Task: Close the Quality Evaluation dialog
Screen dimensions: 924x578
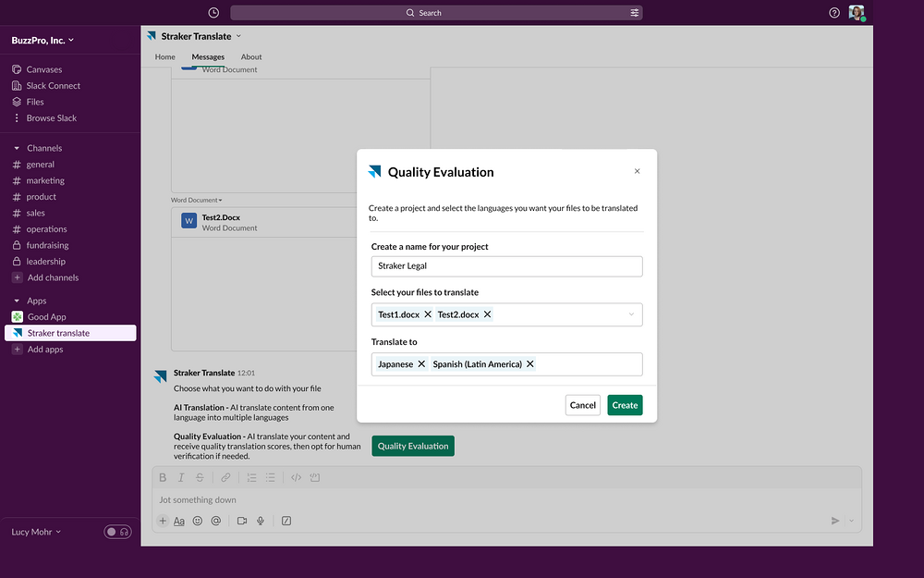Action: 637,171
